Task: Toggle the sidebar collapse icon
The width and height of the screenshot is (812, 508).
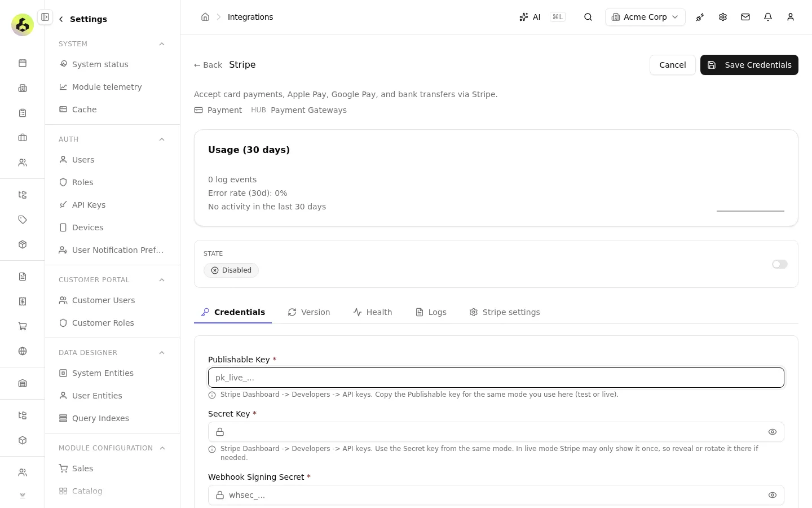Action: [45, 17]
